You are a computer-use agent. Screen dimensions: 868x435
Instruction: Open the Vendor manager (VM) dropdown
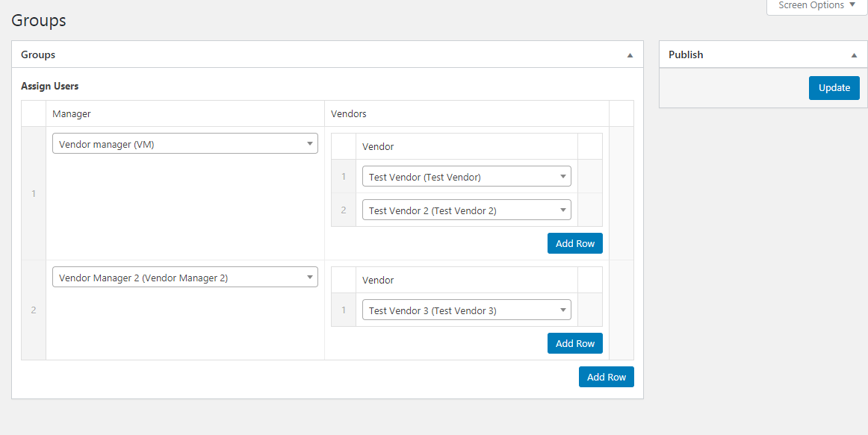pyautogui.click(x=185, y=144)
